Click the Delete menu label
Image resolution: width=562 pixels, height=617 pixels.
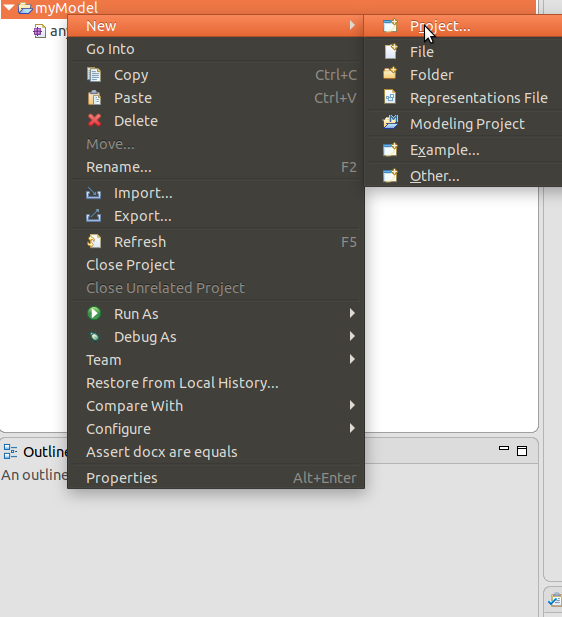click(x=136, y=121)
